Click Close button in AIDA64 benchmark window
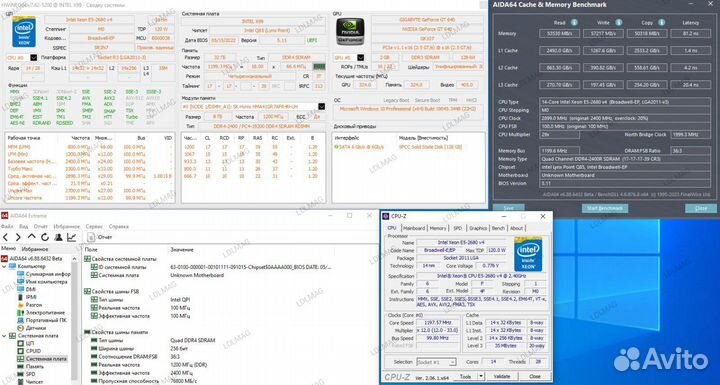 click(x=701, y=208)
